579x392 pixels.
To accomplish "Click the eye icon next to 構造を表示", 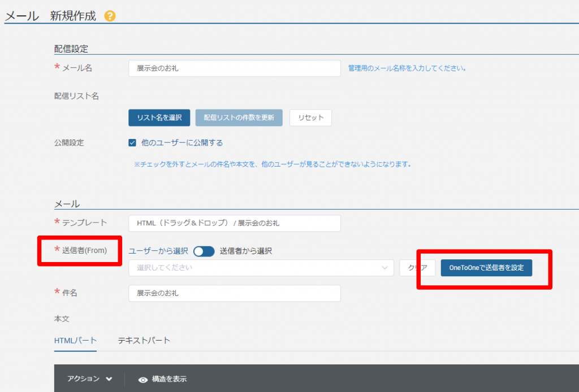I will pos(143,379).
